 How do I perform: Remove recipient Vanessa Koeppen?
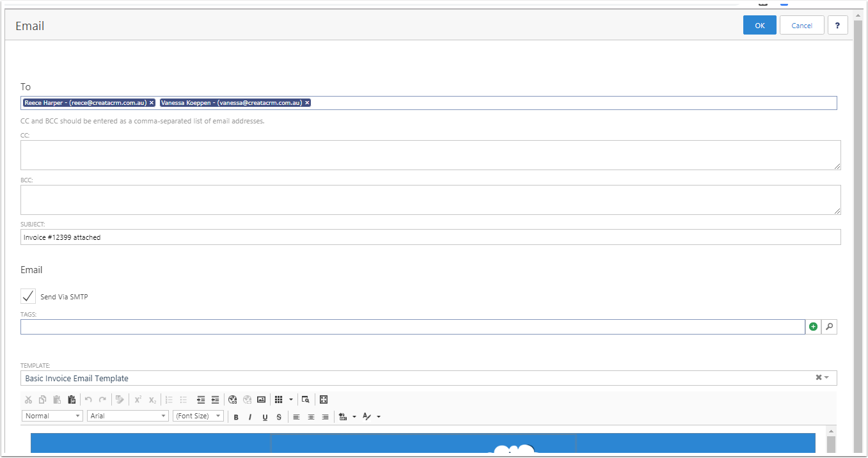(x=307, y=102)
